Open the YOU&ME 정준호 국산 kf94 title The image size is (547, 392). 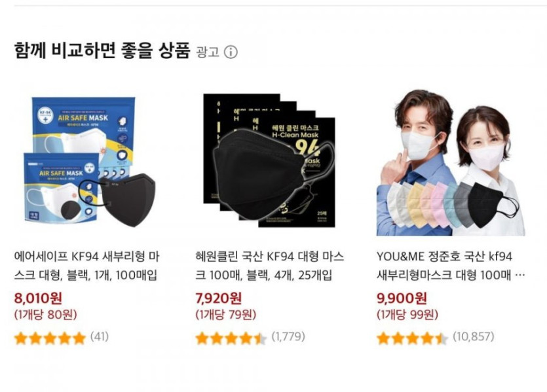[450, 264]
